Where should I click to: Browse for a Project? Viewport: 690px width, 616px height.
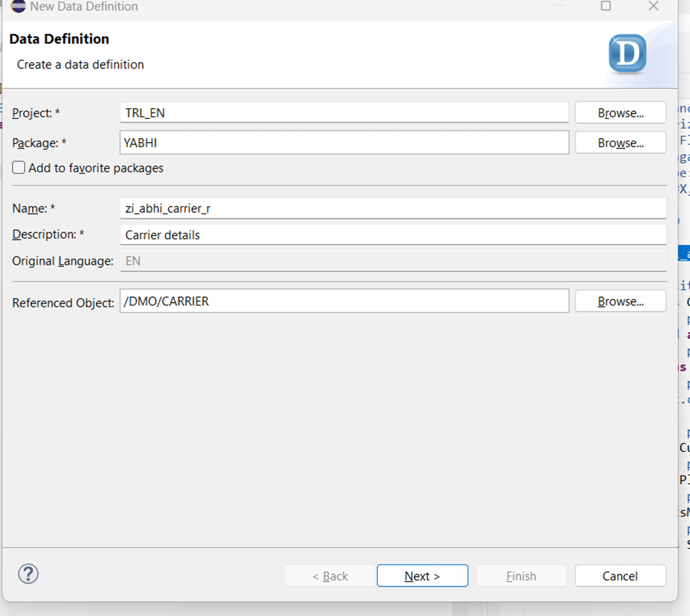click(x=620, y=112)
